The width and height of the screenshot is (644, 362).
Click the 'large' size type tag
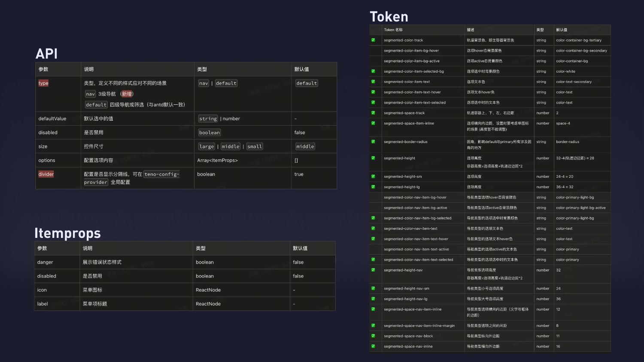pyautogui.click(x=207, y=146)
